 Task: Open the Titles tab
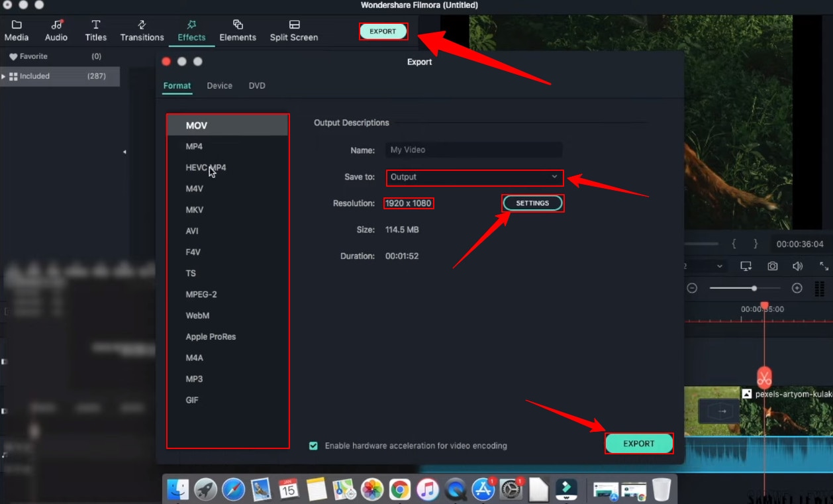tap(96, 30)
